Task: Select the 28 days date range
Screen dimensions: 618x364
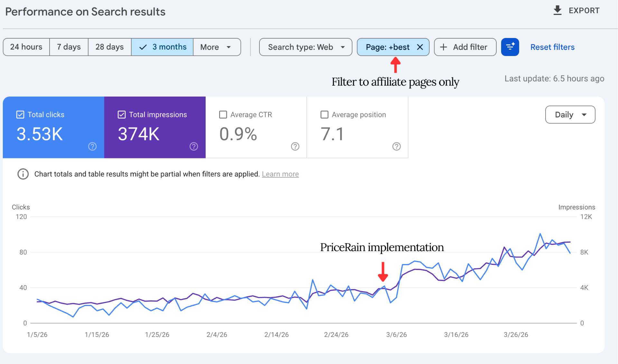Action: (x=109, y=47)
